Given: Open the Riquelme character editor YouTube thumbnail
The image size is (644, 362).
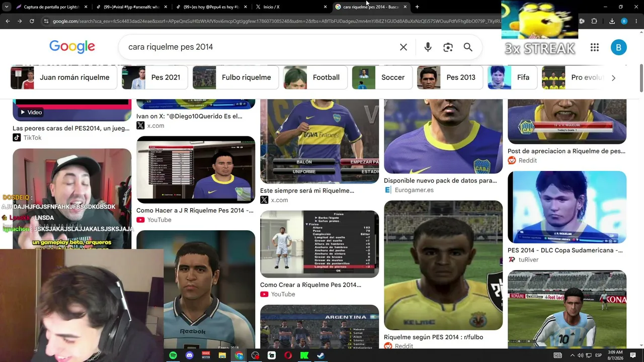Looking at the screenshot, I should [196, 169].
